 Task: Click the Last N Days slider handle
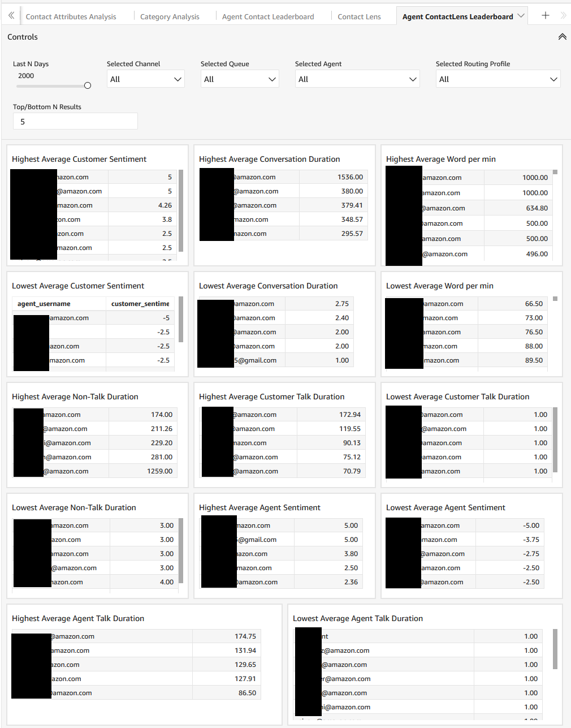87,85
